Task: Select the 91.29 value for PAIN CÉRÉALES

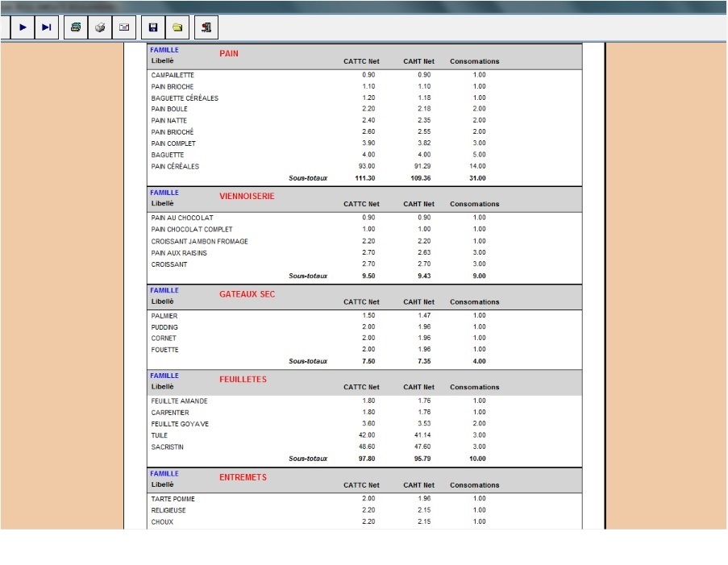Action: (x=422, y=166)
